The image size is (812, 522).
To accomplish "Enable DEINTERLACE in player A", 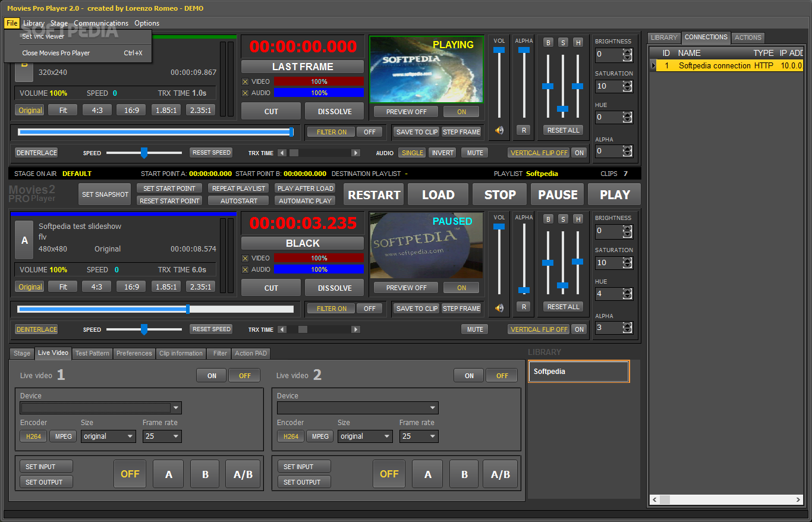I will pyautogui.click(x=37, y=329).
